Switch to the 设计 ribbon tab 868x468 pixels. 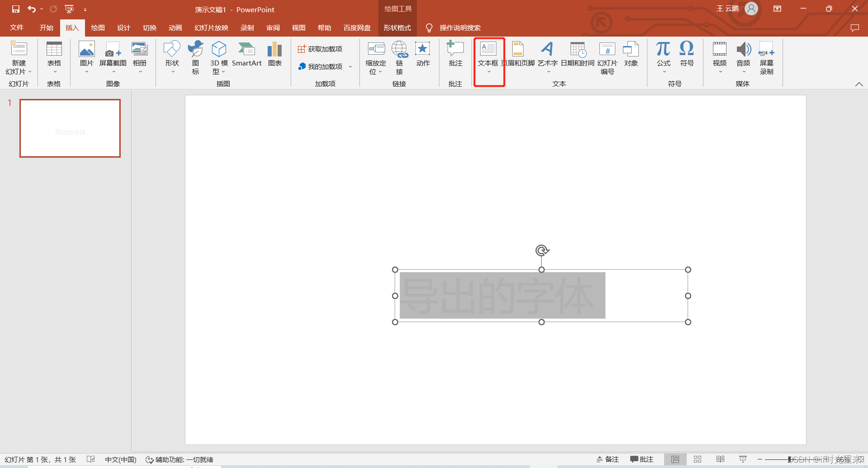(x=123, y=28)
